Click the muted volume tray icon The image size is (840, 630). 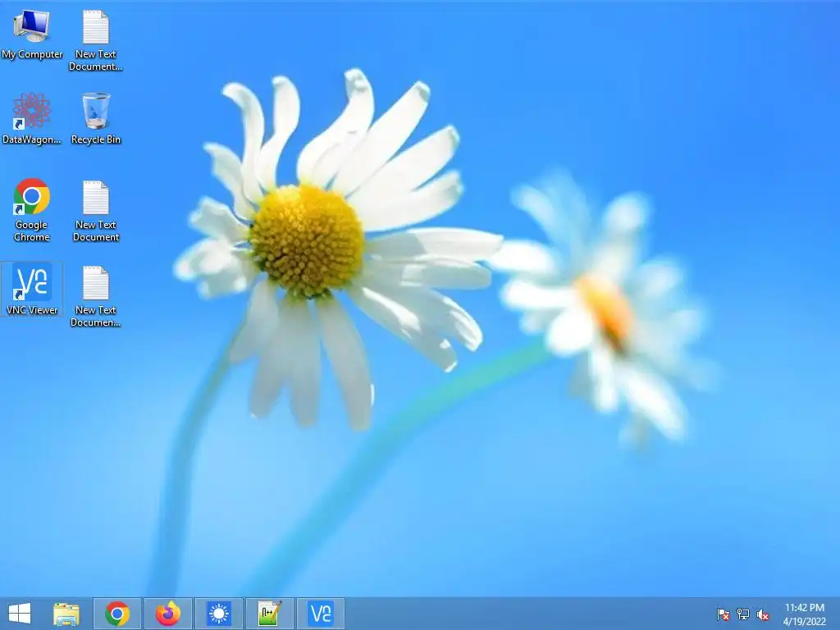point(763,614)
